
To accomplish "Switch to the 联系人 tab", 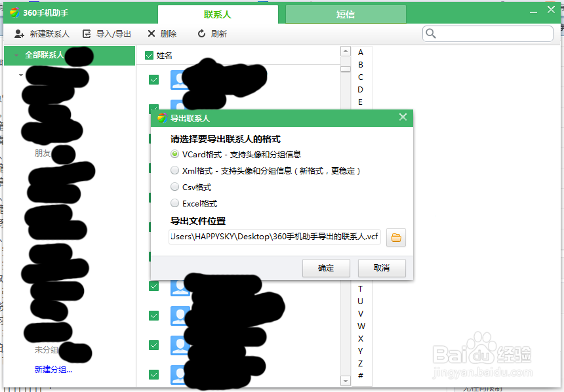I will coord(217,14).
